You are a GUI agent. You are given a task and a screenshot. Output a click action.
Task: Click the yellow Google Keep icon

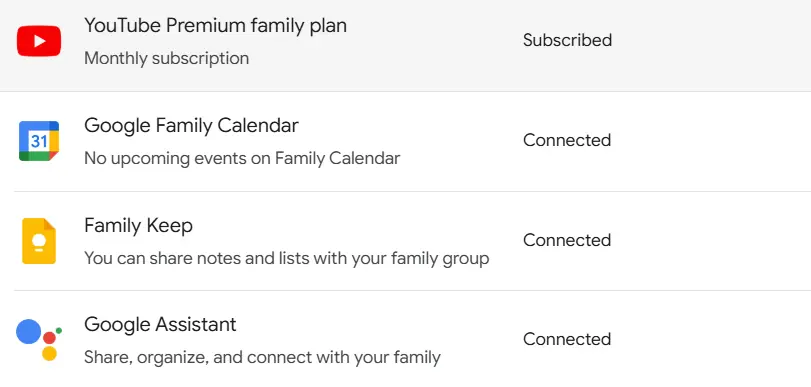point(39,241)
